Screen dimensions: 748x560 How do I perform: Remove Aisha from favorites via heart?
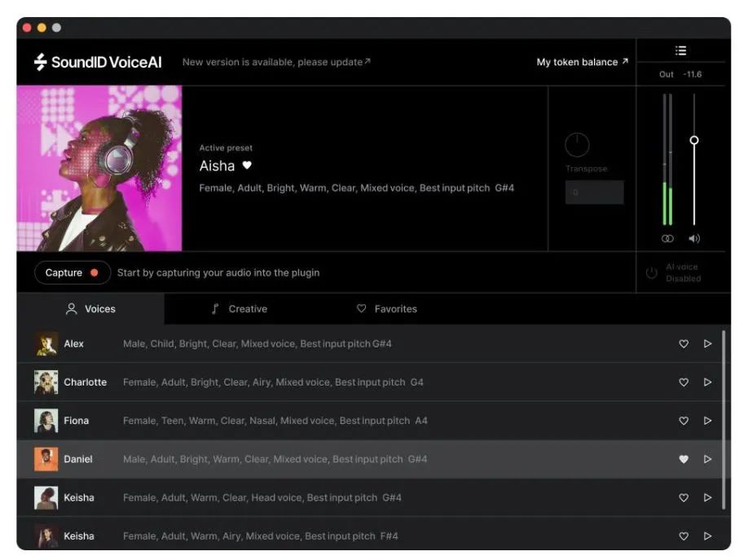(247, 165)
